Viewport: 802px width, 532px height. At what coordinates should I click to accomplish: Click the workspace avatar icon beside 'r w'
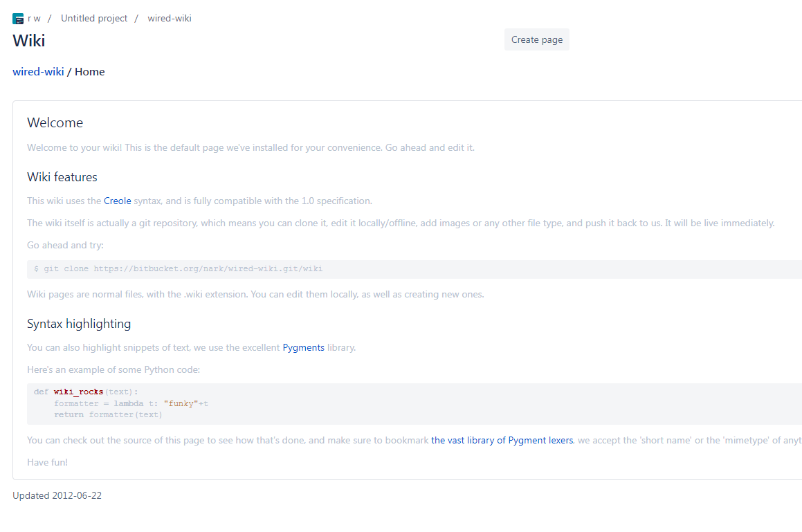click(x=18, y=19)
